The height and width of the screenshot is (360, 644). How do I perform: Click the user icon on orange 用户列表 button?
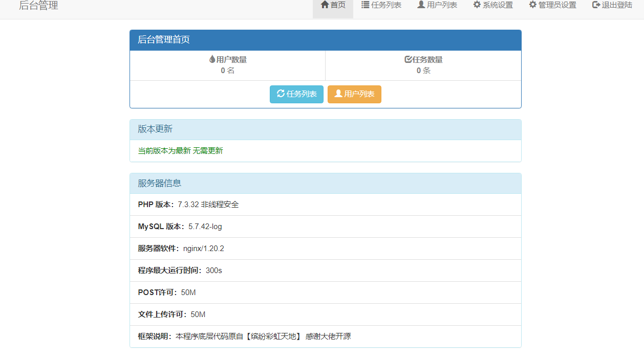(338, 94)
